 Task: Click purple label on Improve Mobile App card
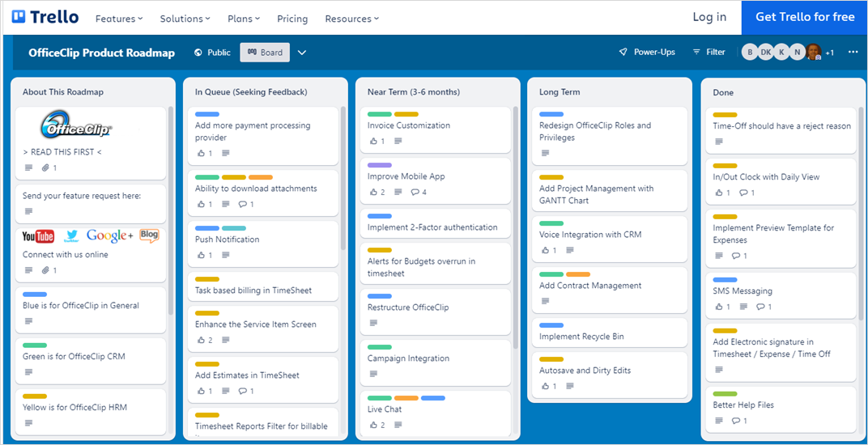[379, 165]
